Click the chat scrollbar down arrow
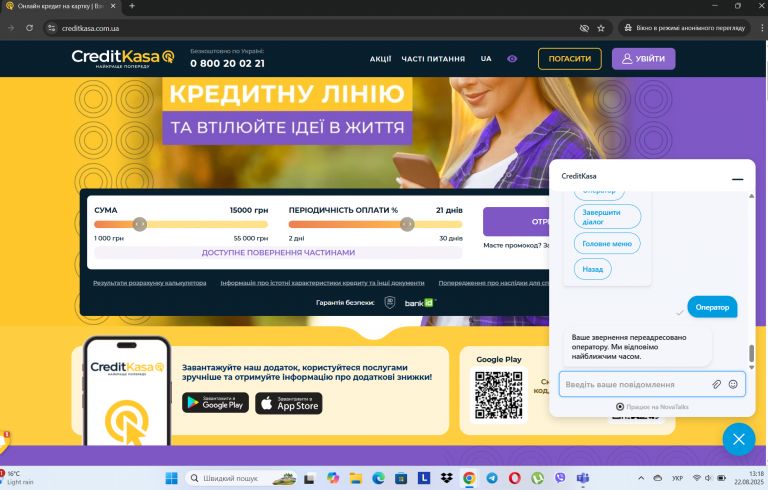The width and height of the screenshot is (768, 490). [x=751, y=367]
